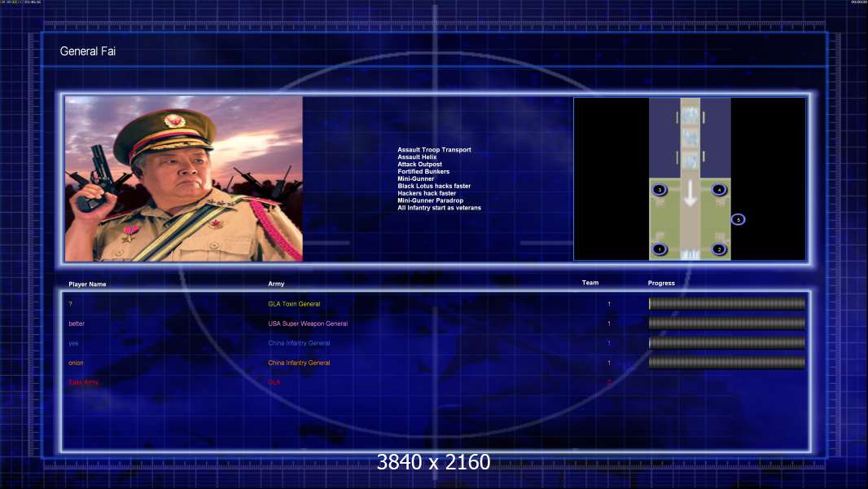This screenshot has width=868, height=489.
Task: Click the 'General Fai' title text
Action: coord(87,51)
